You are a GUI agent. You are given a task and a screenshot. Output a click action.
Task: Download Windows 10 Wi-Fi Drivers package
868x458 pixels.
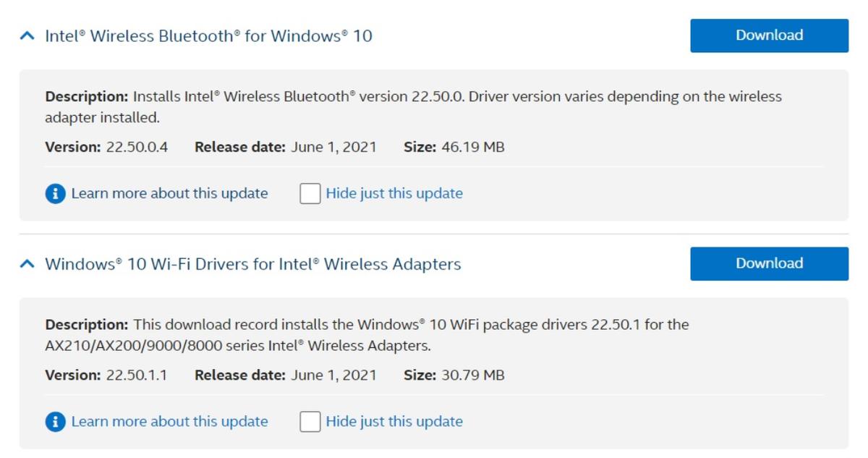pos(769,263)
